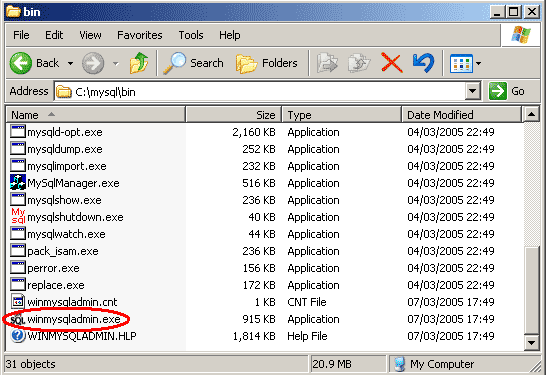The width and height of the screenshot is (546, 375).
Task: Click the Windows flag logo
Action: 521,35
